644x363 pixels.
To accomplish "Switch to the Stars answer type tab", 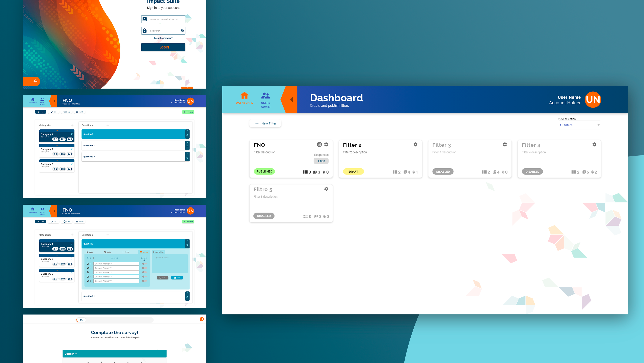I will point(90,252).
